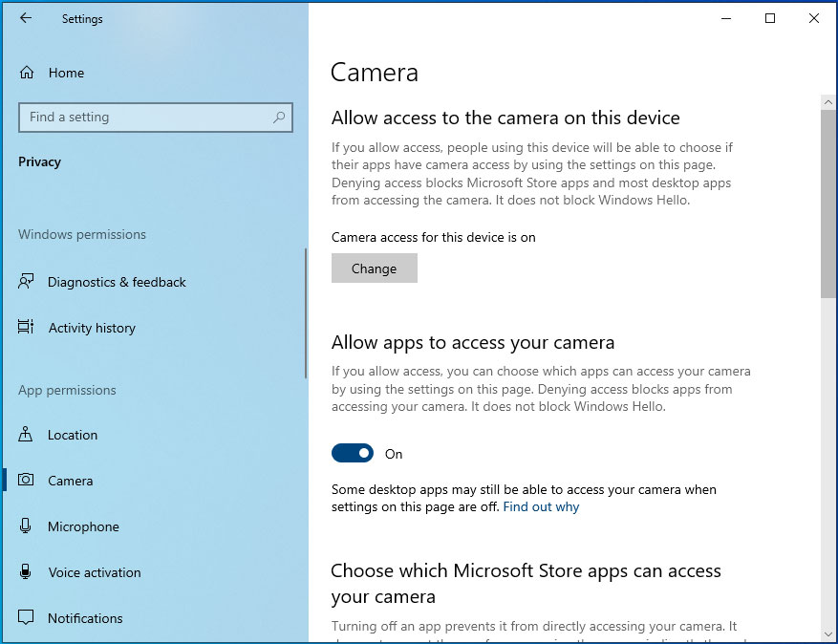This screenshot has height=644, width=838.
Task: Open the Find out why link
Action: point(541,506)
